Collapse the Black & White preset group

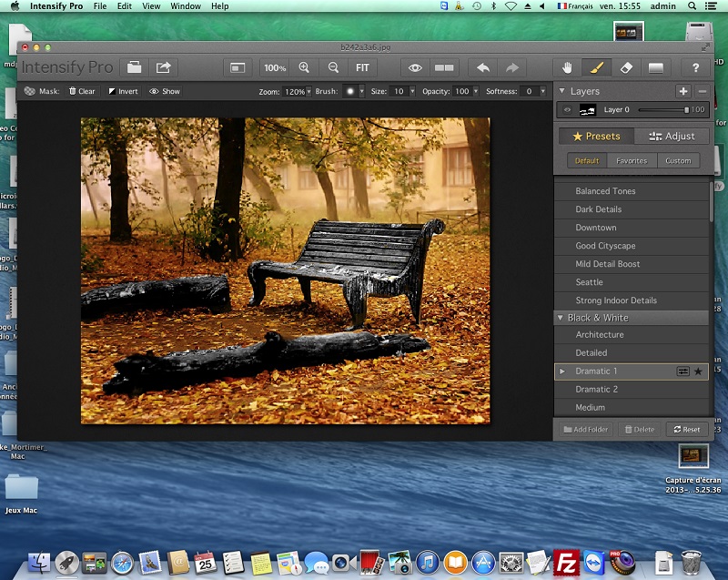pyautogui.click(x=561, y=318)
